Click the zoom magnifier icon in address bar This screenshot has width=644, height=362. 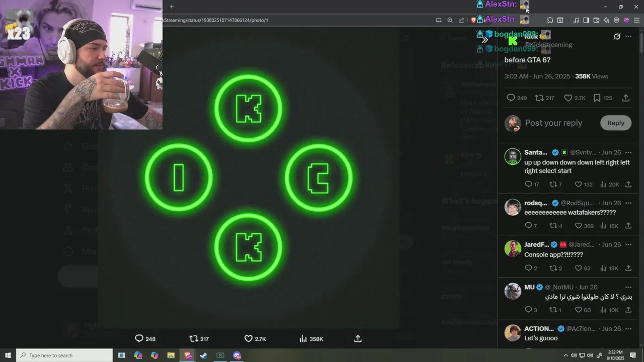point(450,20)
